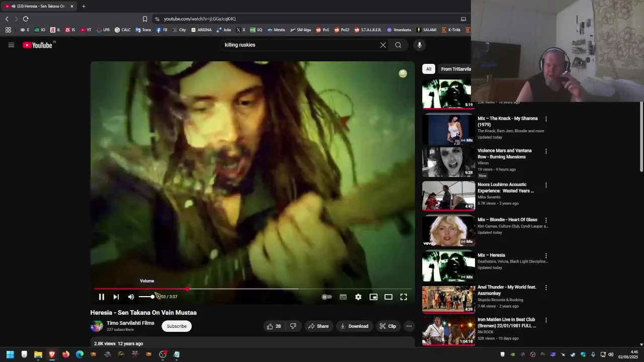This screenshot has height=362, width=644.
Task: Open the S.T.A.L.K.E.R. bookmark
Action: (x=368, y=30)
